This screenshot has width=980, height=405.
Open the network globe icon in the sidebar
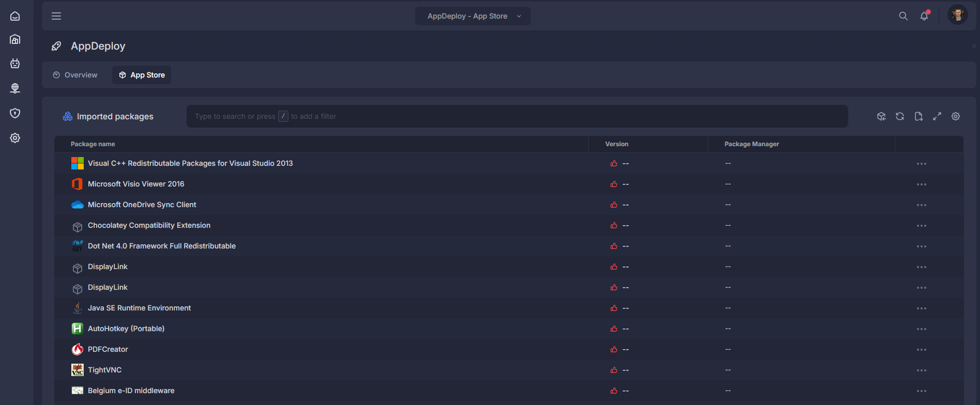(x=15, y=88)
